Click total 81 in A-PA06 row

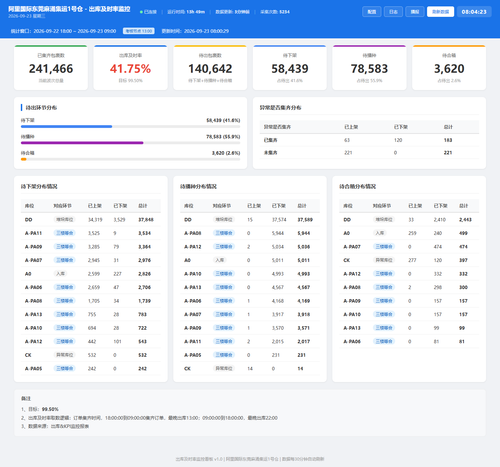[x=462, y=341]
